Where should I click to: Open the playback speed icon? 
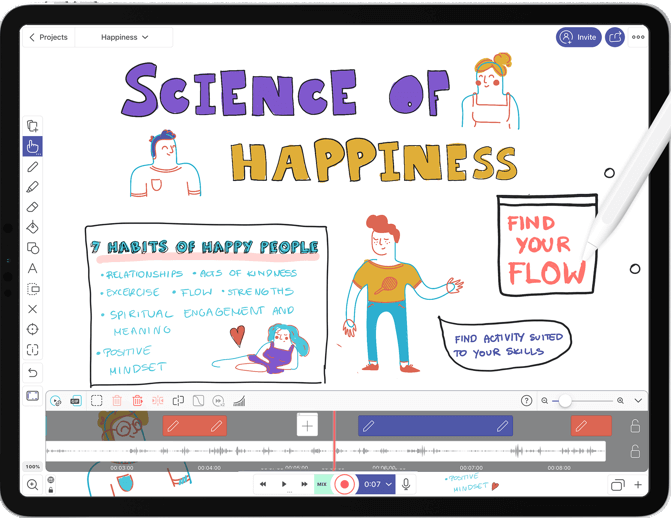tap(218, 401)
